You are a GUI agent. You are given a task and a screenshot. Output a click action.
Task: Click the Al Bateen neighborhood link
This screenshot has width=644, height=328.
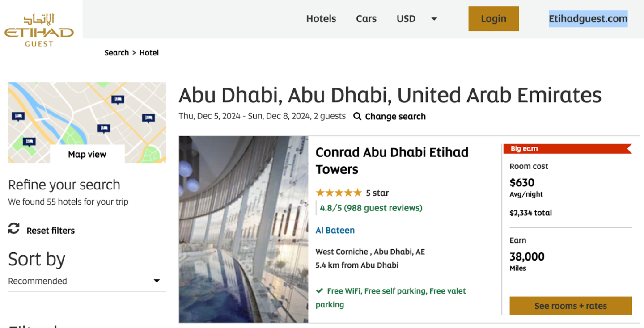point(335,231)
